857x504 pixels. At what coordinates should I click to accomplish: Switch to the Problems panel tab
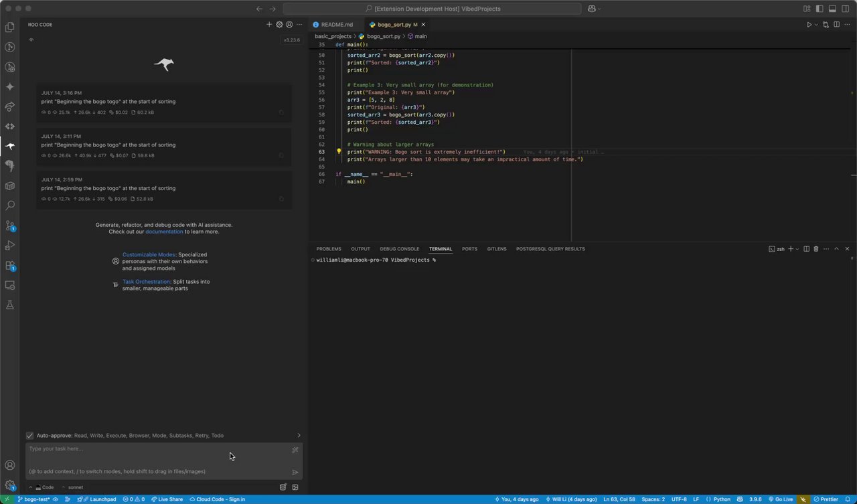pyautogui.click(x=329, y=249)
